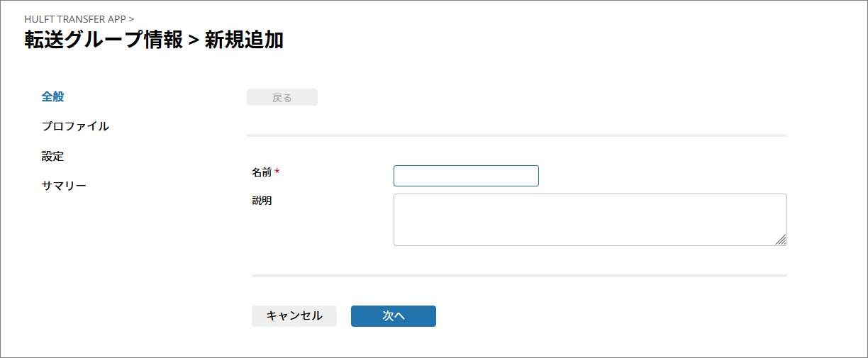Grab the 説明 text area resize handle

click(781, 240)
